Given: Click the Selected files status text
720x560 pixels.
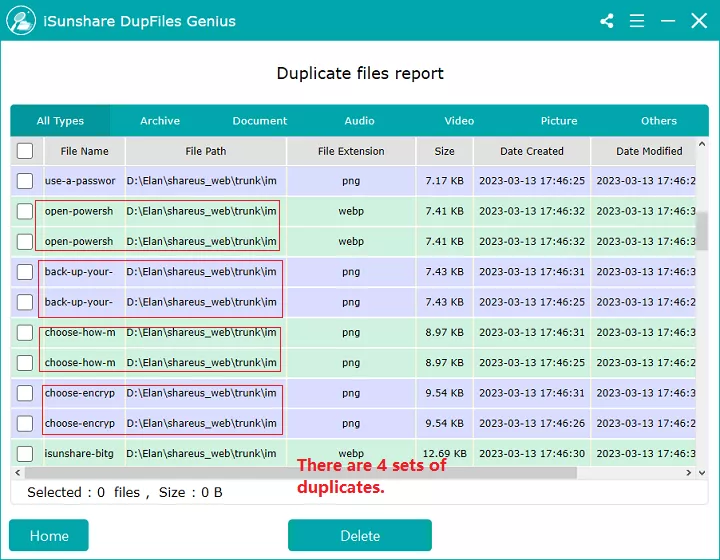Looking at the screenshot, I should pos(125,493).
